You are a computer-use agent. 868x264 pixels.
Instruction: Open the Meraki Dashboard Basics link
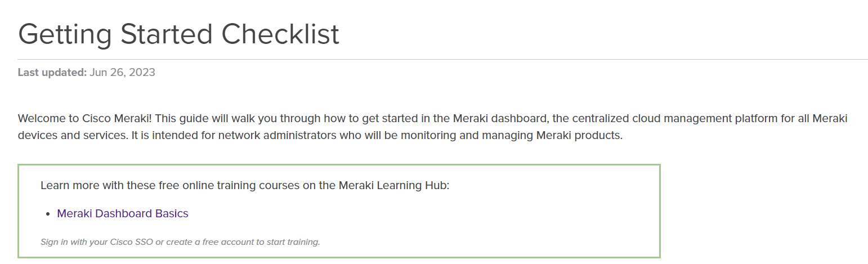click(123, 214)
